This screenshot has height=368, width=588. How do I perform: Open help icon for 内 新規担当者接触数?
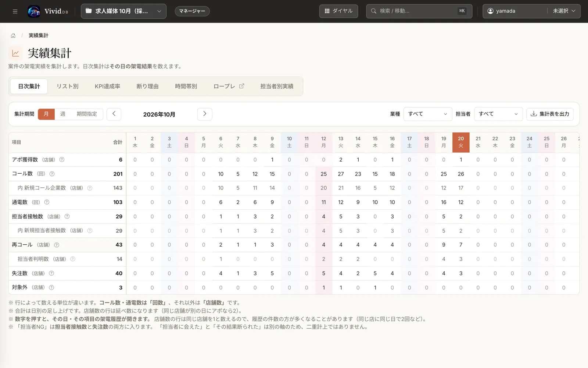90,231
